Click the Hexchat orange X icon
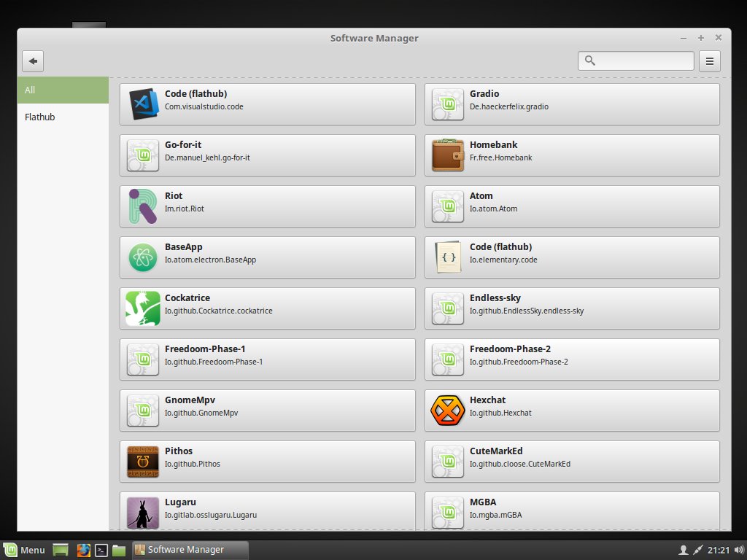Image resolution: width=747 pixels, height=560 pixels. 448,410
